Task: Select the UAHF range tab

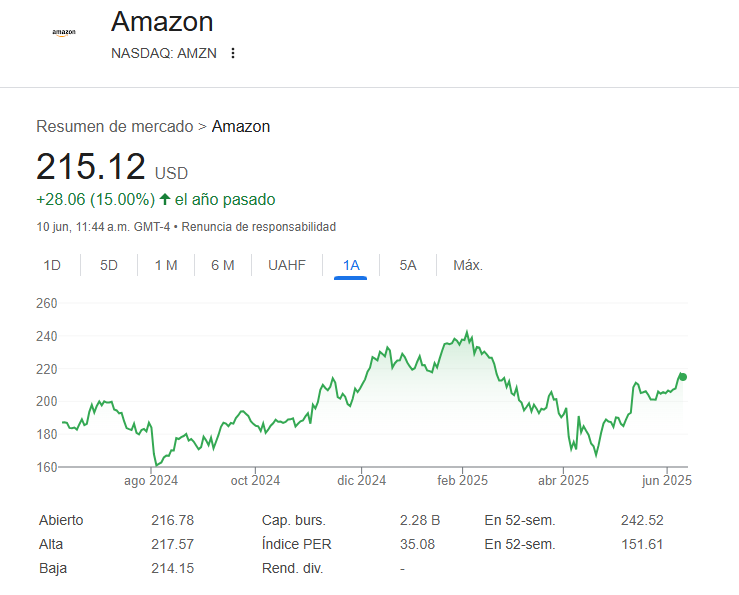Action: (x=287, y=265)
